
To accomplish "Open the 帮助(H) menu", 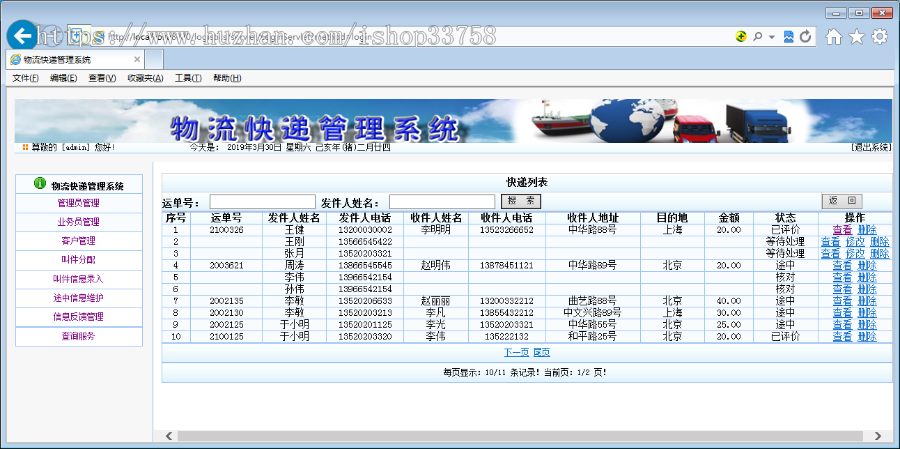I will pyautogui.click(x=227, y=78).
